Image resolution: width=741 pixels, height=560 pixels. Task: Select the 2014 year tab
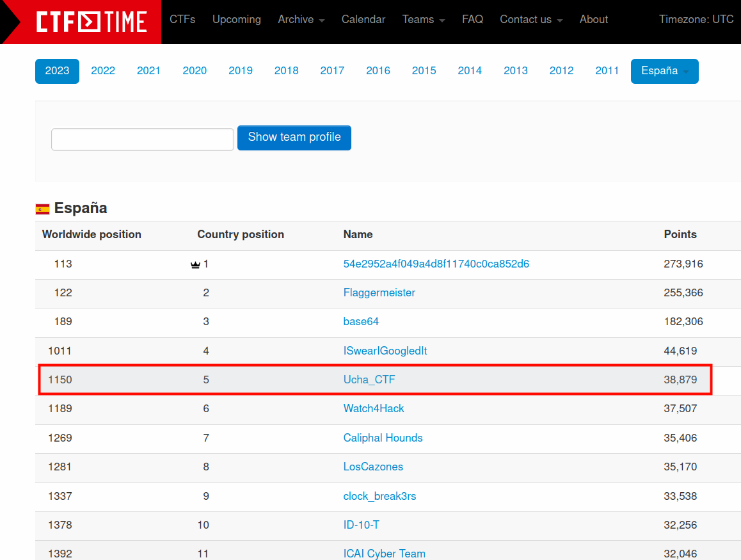(x=470, y=71)
